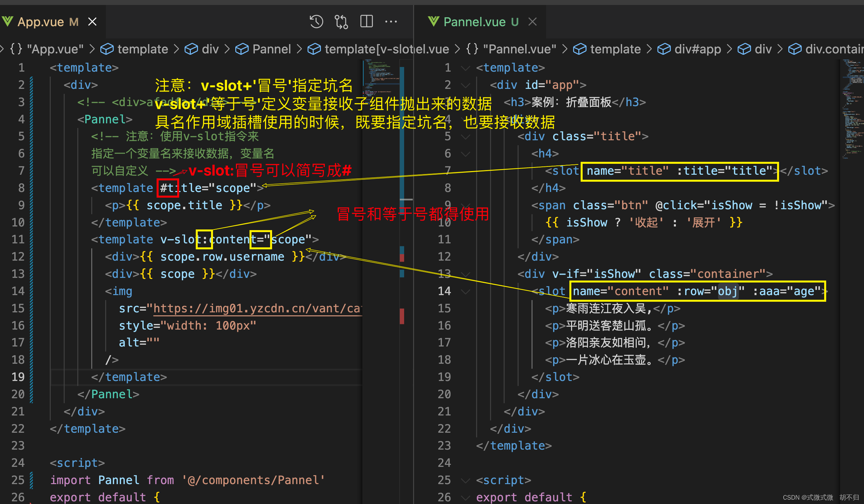Image resolution: width=864 pixels, height=504 pixels.
Task: Collapse the v-if container div at line 13
Action: [465, 274]
